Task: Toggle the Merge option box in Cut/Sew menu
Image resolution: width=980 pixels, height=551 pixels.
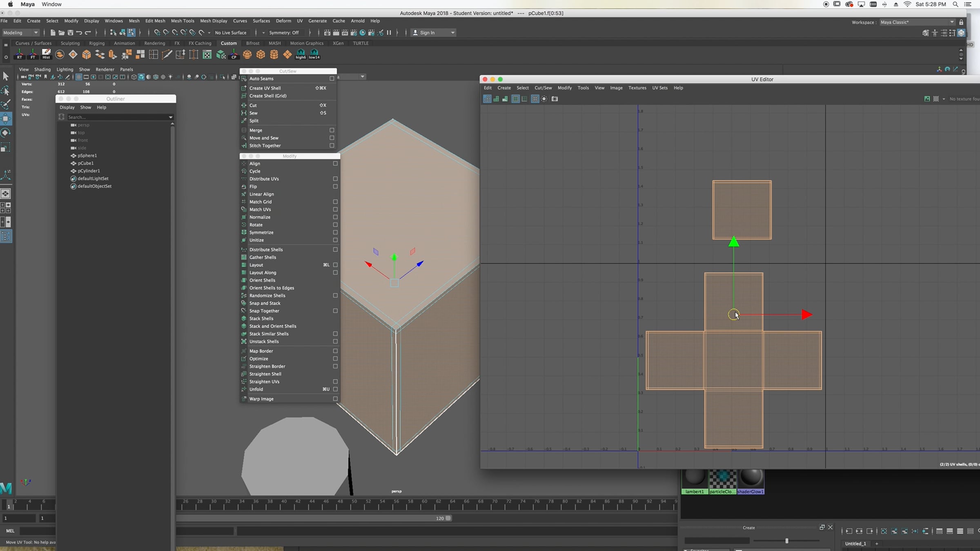Action: click(332, 130)
